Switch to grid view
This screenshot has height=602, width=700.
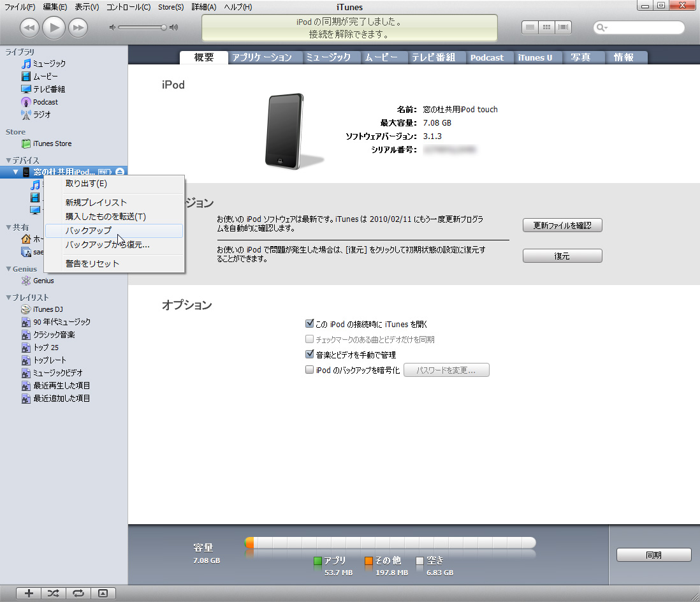(x=546, y=27)
